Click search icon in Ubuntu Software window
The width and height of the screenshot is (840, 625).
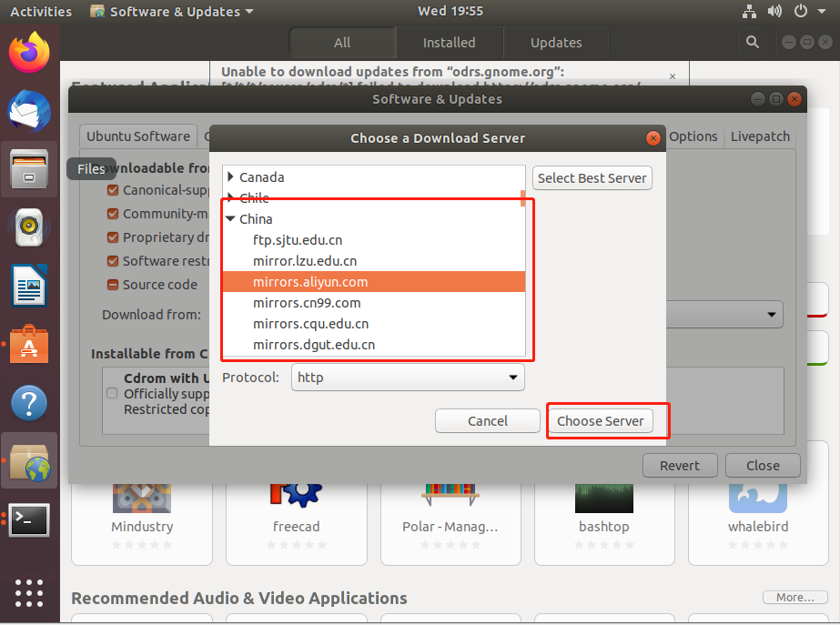[x=752, y=42]
